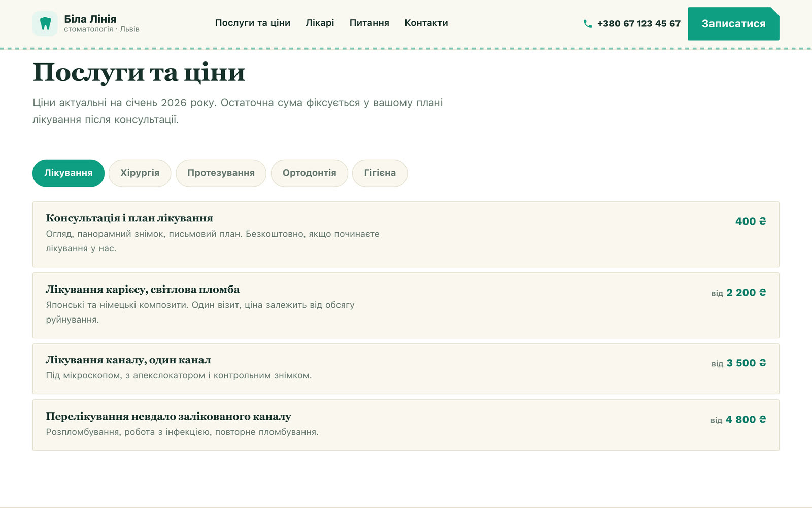Click the Ціни актуальні на січень 2026 paragraph
The image size is (812, 508).
238,111
